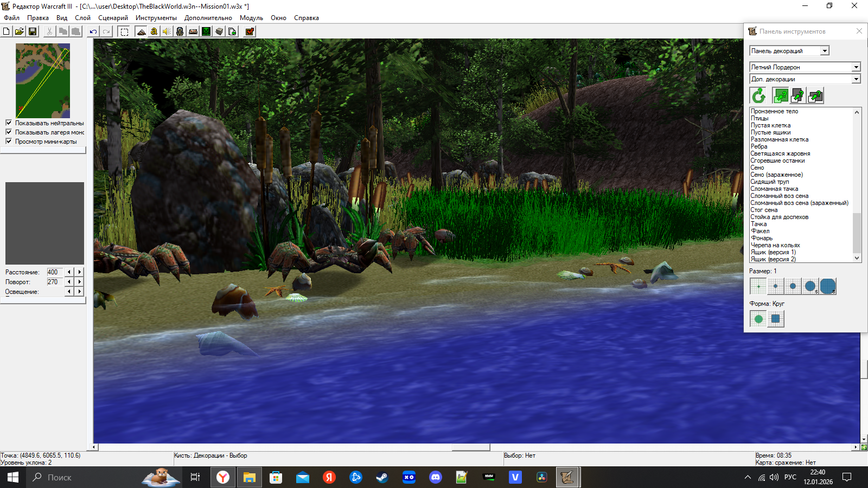Choose the square brush shape
This screenshot has height=488, width=868.
[776, 319]
